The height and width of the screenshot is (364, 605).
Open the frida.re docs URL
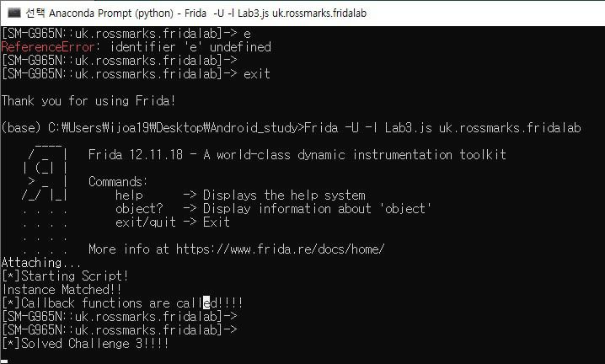(x=280, y=249)
